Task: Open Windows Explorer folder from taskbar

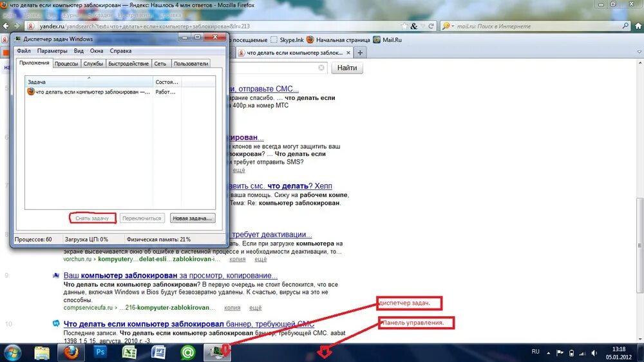Action: (x=42, y=352)
